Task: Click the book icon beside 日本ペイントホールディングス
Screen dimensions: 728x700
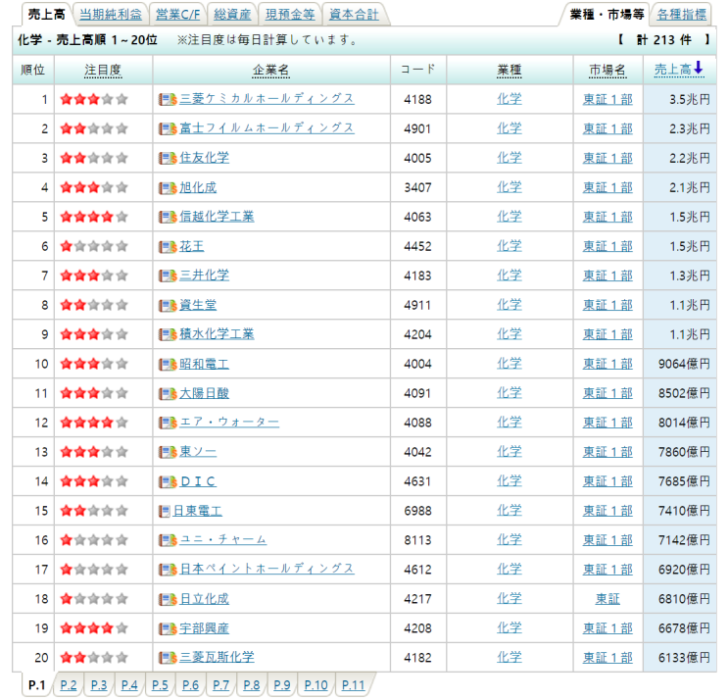Action: [x=168, y=570]
